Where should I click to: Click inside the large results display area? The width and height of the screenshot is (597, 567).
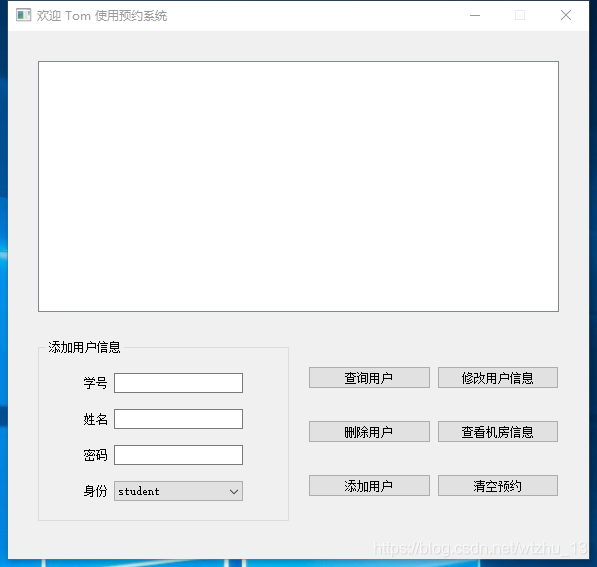298,187
